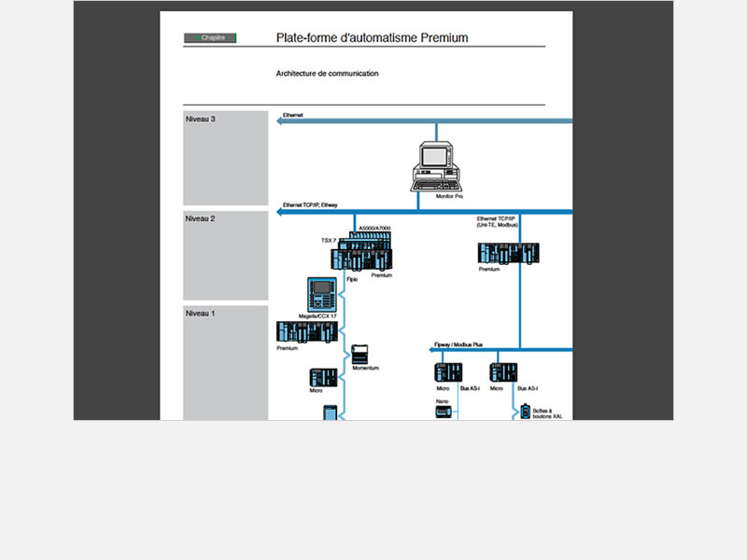
Task: Click the "Nano" label
Action: 442,401
